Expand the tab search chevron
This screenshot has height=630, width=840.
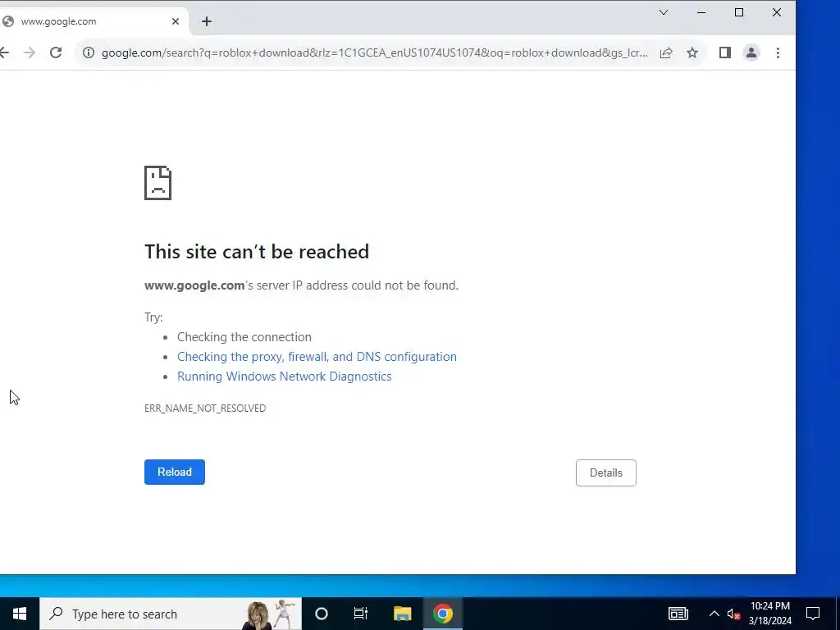[664, 12]
